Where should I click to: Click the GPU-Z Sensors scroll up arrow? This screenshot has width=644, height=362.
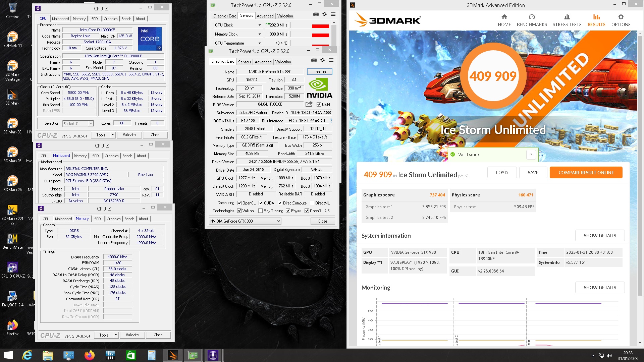(334, 22)
